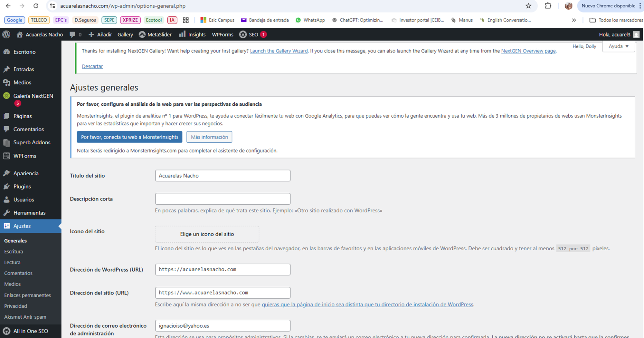Image resolution: width=644 pixels, height=338 pixels.
Task: Open Insights in the admin bar
Action: click(x=192, y=34)
